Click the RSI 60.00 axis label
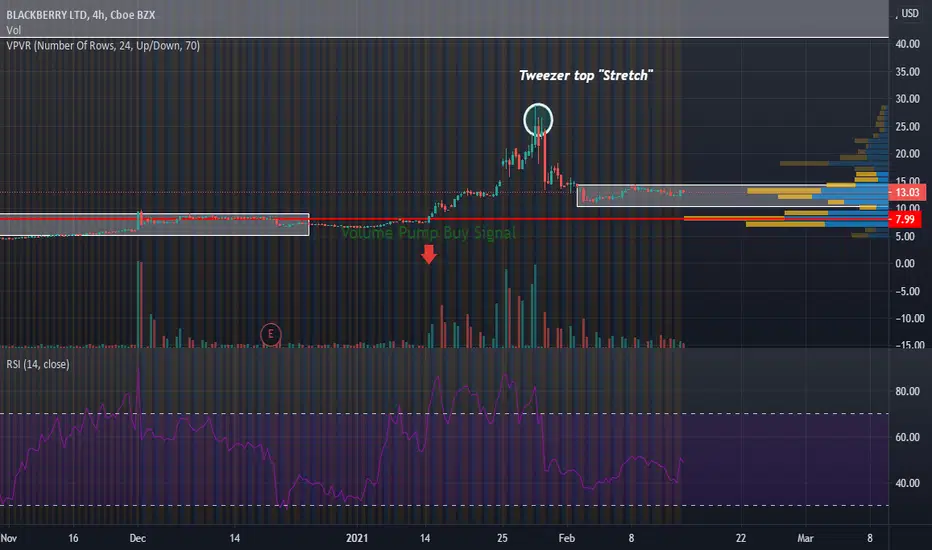The width and height of the screenshot is (932, 550). (908, 437)
